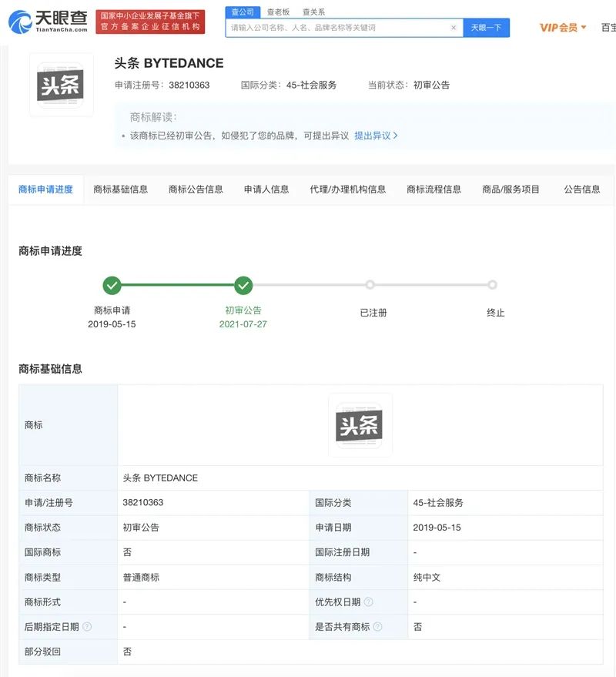Select the 查公司 search tab
Viewport: 616px width, 677px height.
[243, 12]
